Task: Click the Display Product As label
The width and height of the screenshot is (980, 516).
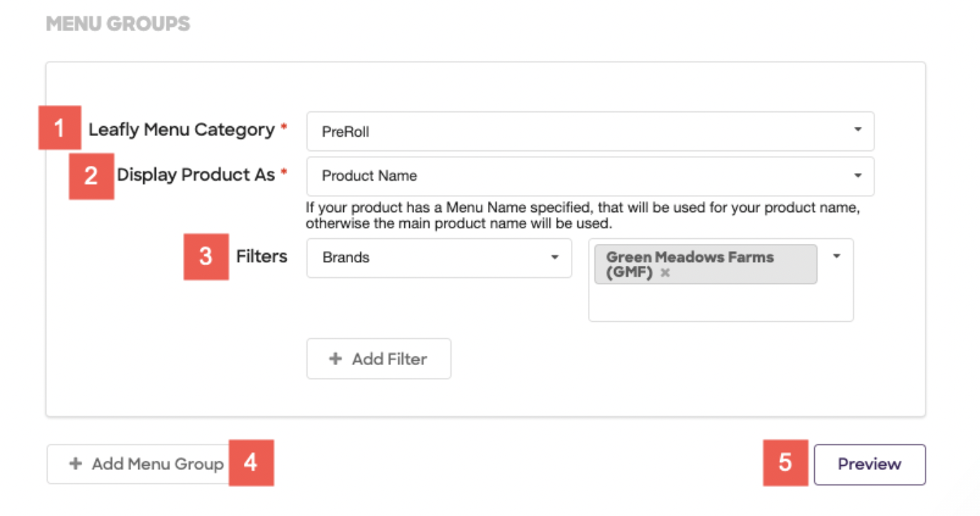Action: click(196, 175)
